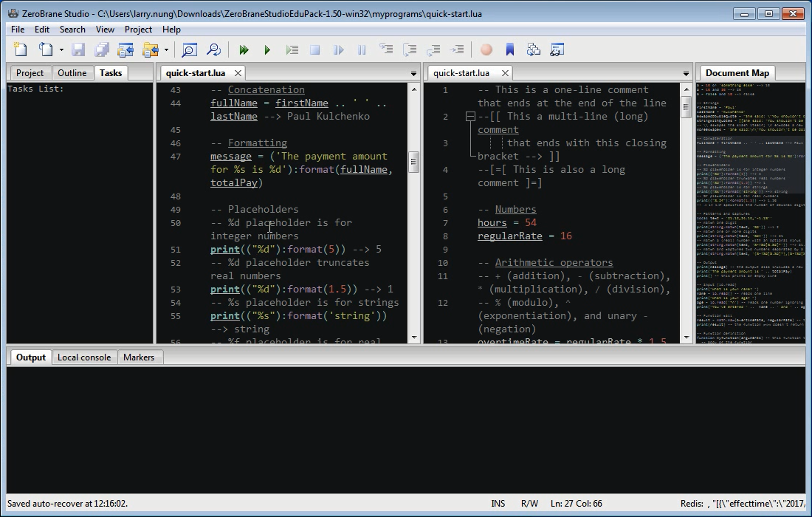
Task: Open the Local console tab
Action: pos(84,357)
